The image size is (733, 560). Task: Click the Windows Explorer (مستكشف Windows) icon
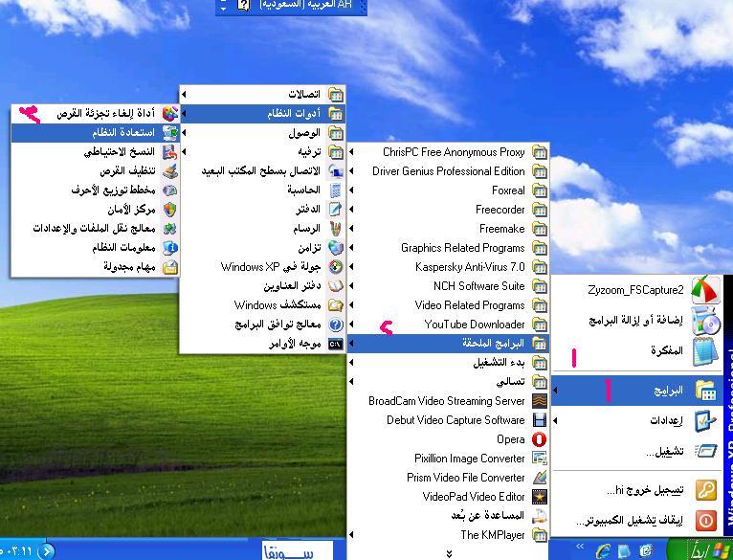(336, 305)
